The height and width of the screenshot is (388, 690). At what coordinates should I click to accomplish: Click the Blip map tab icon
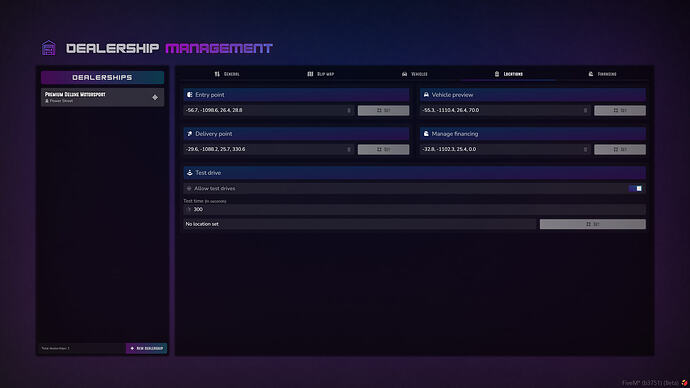point(310,74)
